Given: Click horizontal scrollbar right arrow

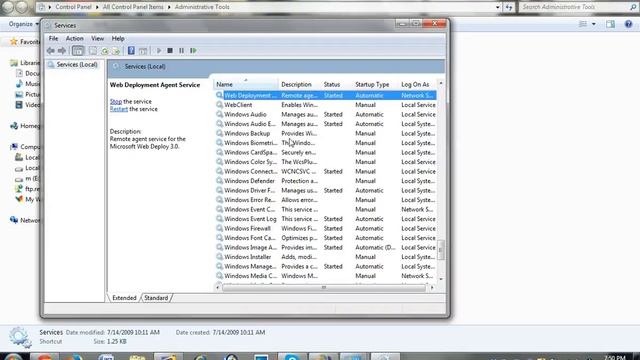Looking at the screenshot, I should (432, 288).
